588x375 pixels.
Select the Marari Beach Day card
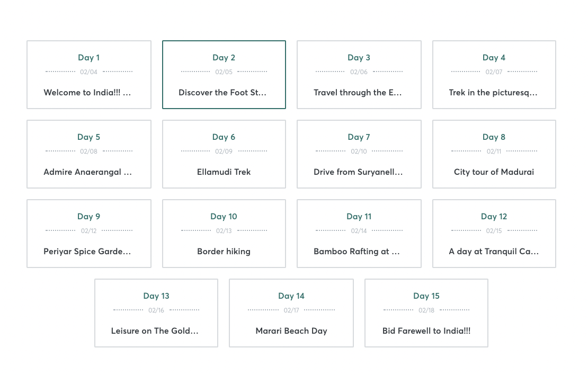click(x=291, y=313)
